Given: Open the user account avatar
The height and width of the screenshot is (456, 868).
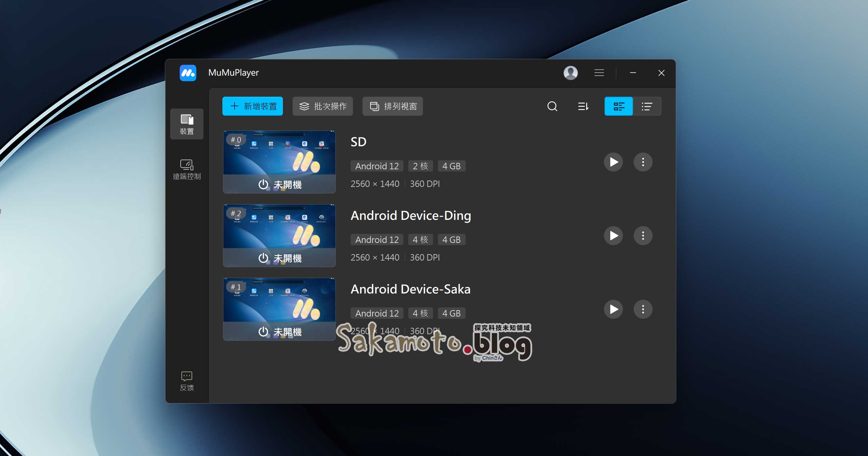Looking at the screenshot, I should coord(571,73).
